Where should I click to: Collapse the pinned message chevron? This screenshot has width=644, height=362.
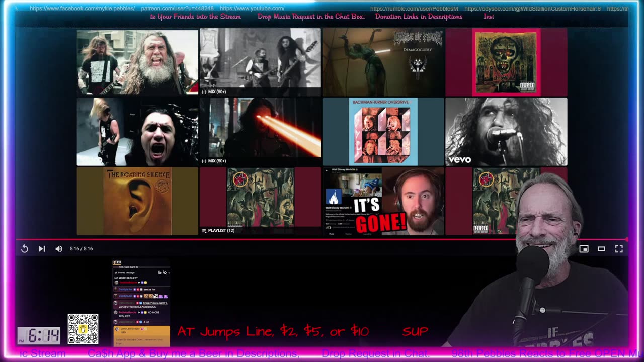[x=169, y=273]
